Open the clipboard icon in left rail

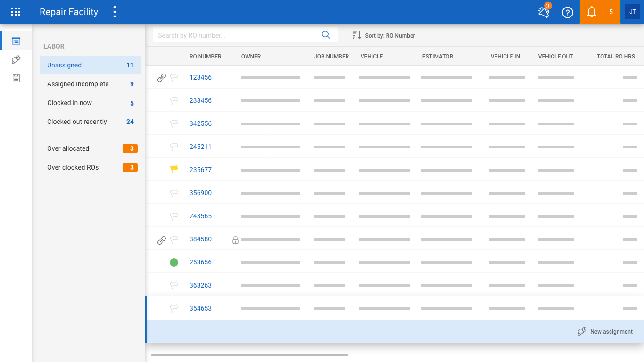16,79
